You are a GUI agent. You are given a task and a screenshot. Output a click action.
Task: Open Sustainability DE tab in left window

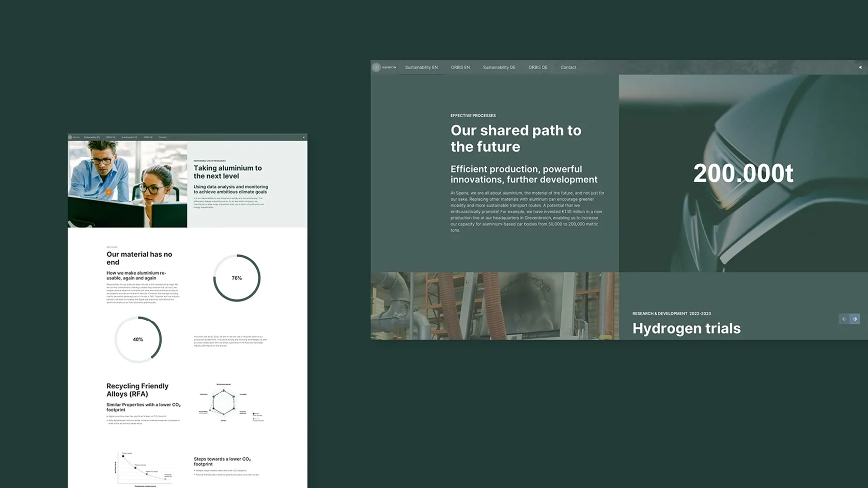coord(129,137)
